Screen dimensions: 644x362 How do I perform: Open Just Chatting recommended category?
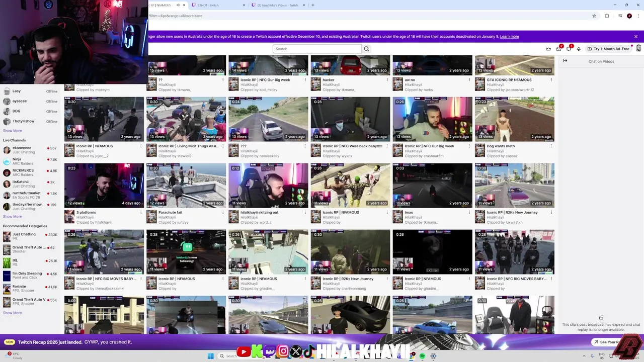(30, 236)
